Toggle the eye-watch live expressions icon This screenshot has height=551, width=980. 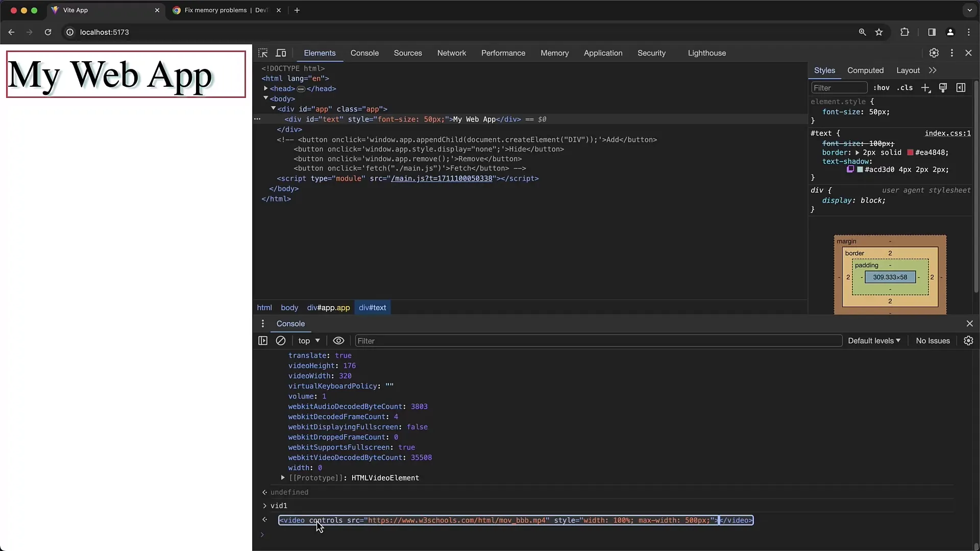pos(338,340)
